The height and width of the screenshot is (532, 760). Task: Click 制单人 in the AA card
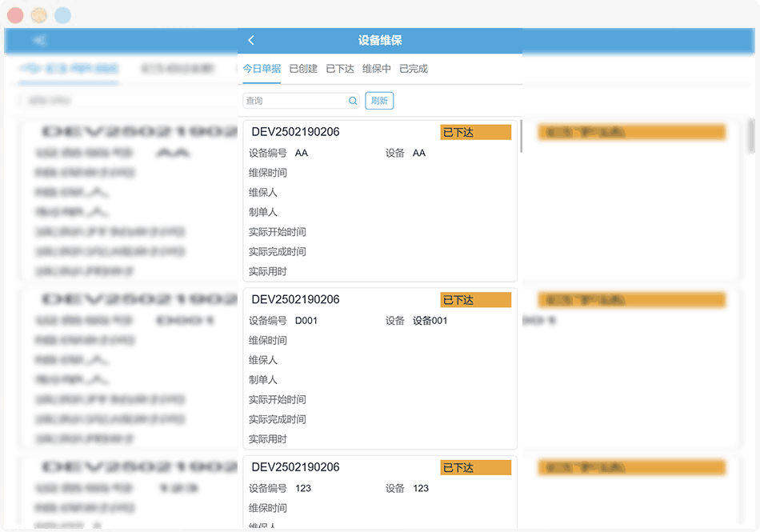262,212
